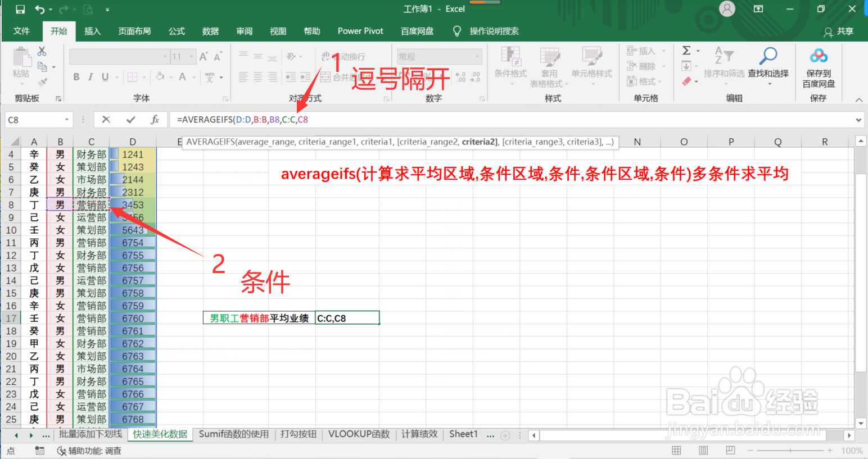Screen dimensions: 868x459
Task: Click the Enter checkmark formula button
Action: click(x=130, y=119)
